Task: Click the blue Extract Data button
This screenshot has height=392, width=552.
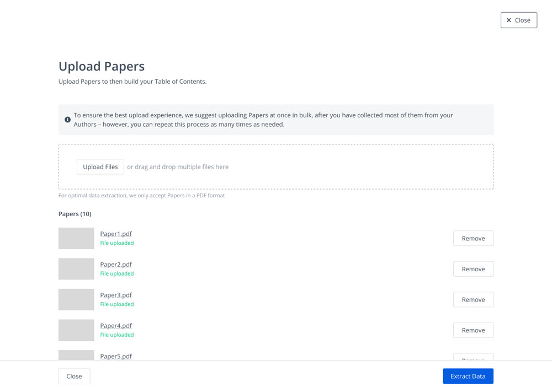Action: [x=468, y=376]
